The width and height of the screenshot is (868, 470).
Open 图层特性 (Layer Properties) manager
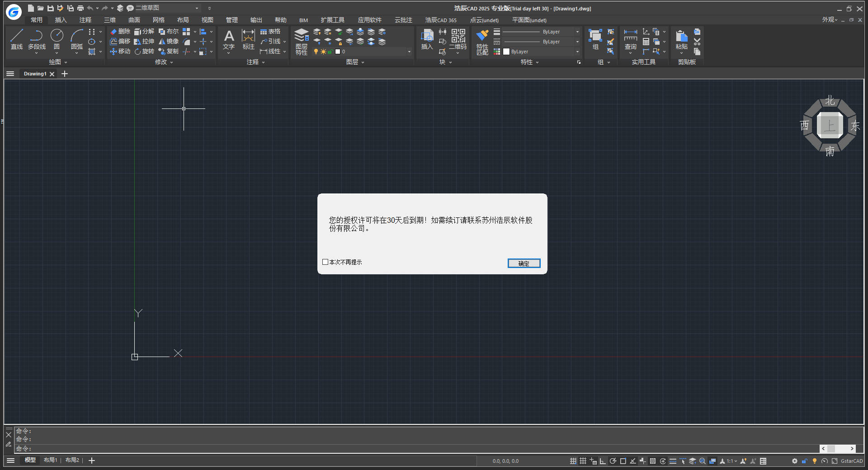point(302,42)
